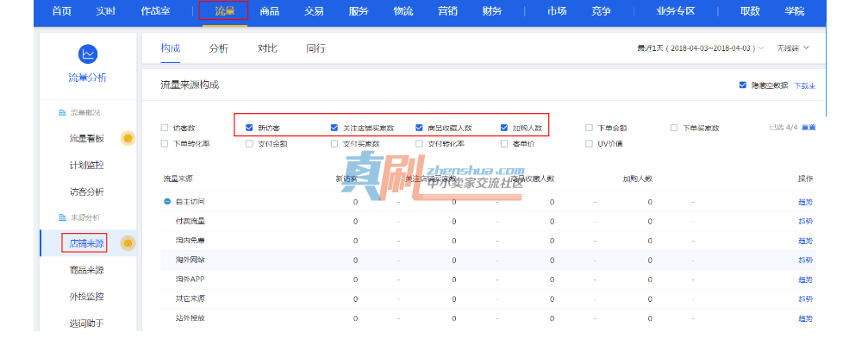Open 趋势 for the 其它来源 row
Image resolution: width=868 pixels, height=352 pixels.
tap(805, 299)
